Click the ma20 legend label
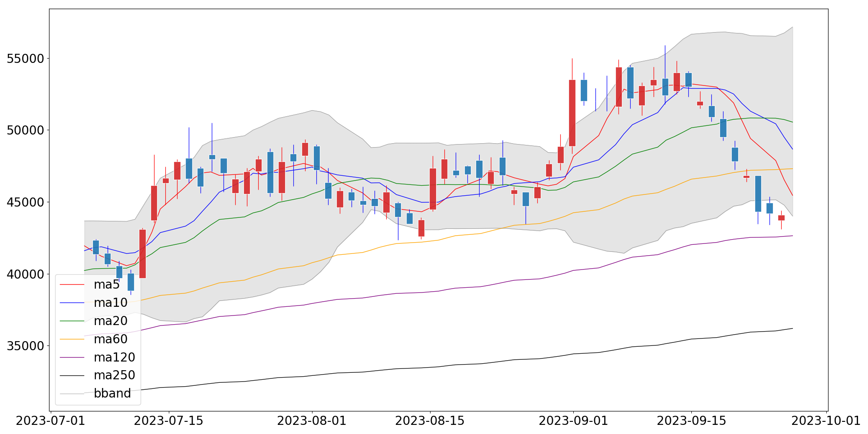Image resolution: width=868 pixels, height=434 pixels. tap(111, 321)
